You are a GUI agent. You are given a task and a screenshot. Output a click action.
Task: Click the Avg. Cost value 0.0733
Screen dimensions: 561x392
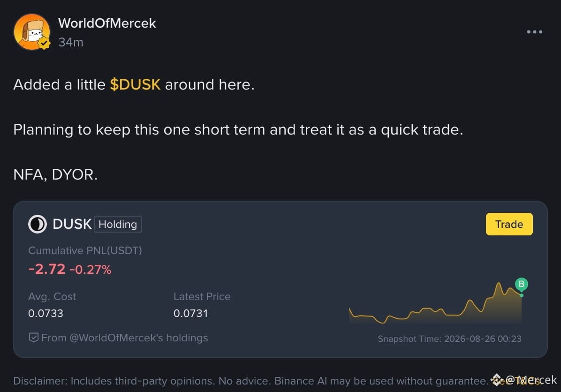(46, 313)
